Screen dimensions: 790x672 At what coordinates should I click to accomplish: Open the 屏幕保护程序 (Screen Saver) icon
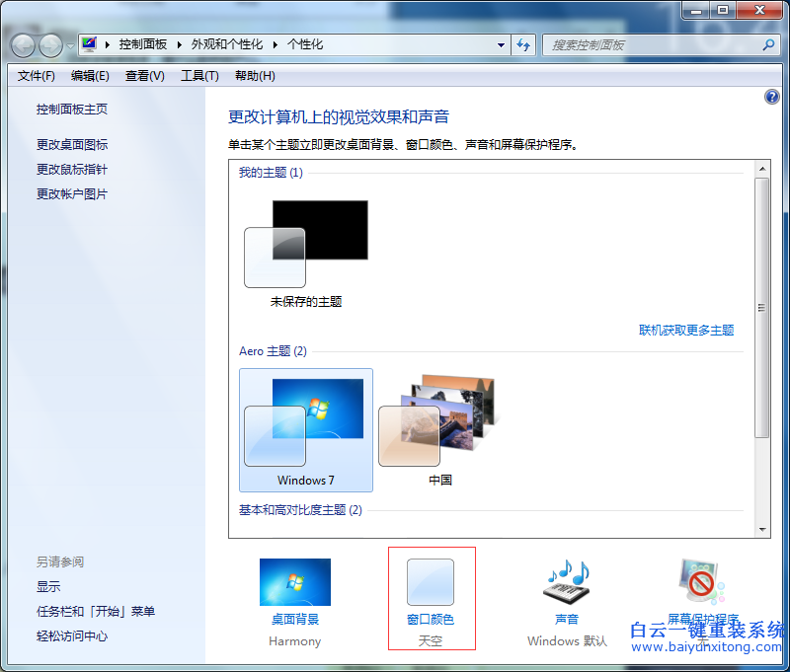(x=701, y=582)
